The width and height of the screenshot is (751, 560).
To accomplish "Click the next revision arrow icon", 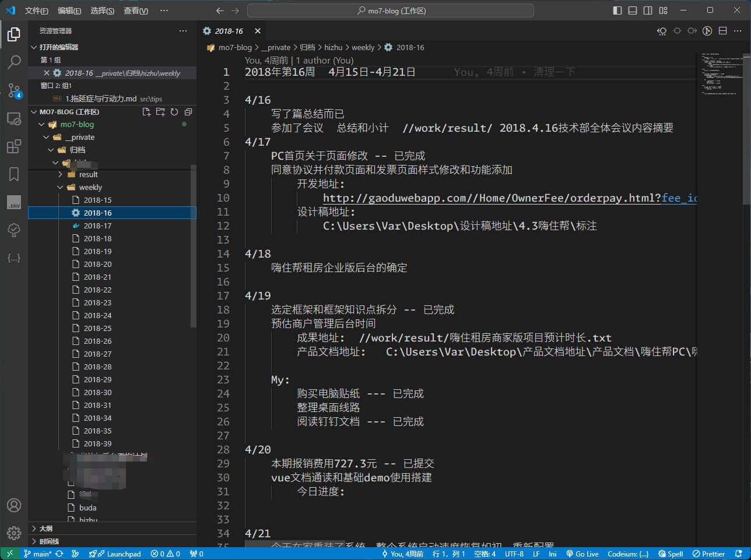I will click(x=692, y=31).
